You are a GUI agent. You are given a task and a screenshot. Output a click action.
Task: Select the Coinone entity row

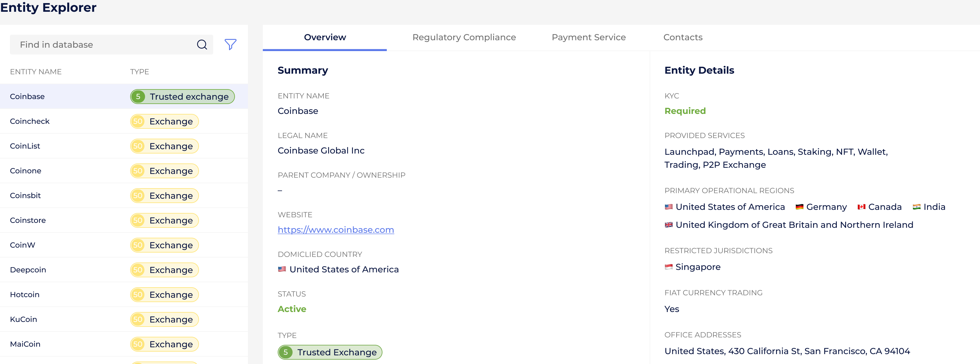[x=124, y=171]
